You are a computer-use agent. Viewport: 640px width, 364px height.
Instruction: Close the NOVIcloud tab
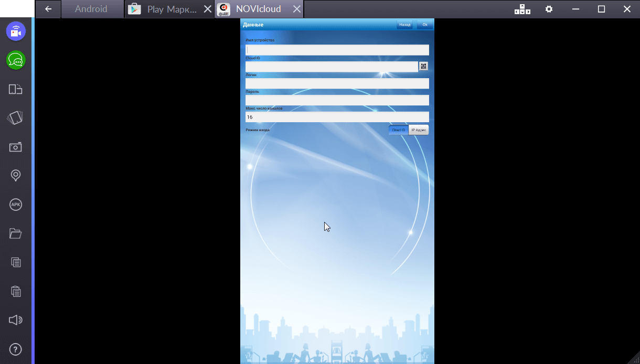pyautogui.click(x=297, y=9)
